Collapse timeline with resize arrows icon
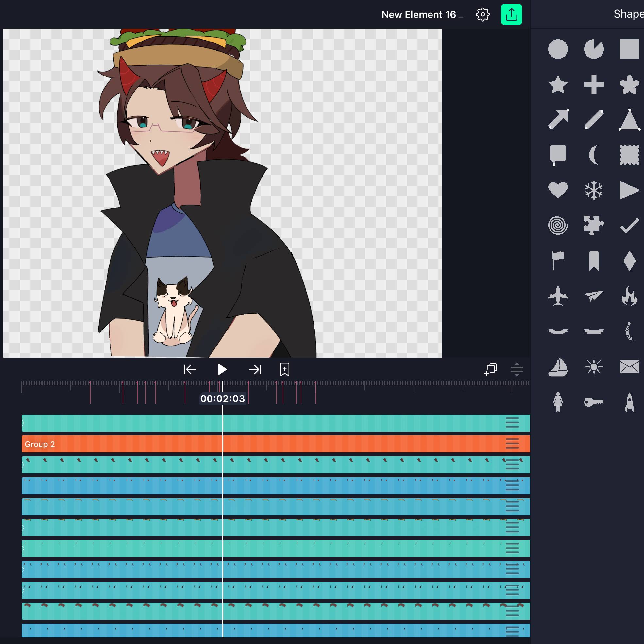644x644 pixels. pos(517,369)
